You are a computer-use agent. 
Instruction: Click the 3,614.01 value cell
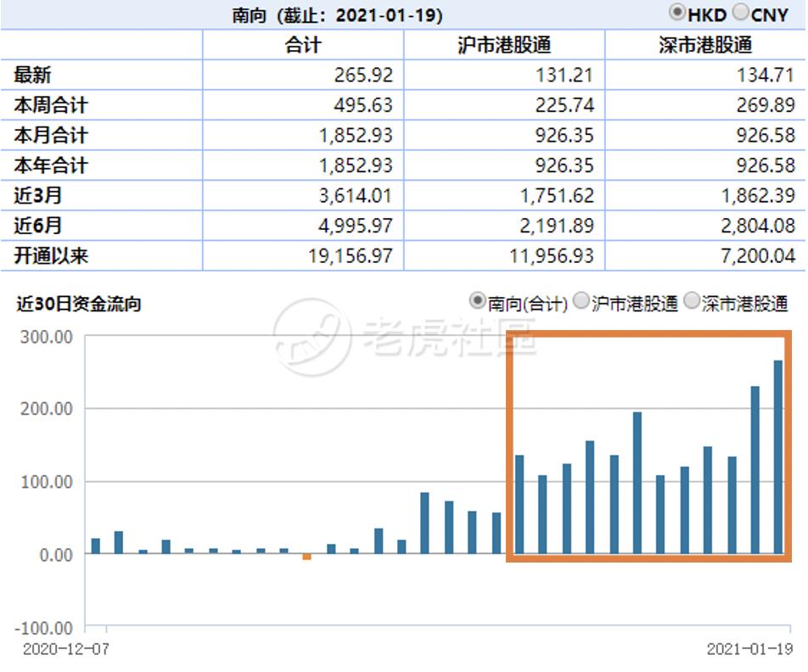[x=356, y=196]
